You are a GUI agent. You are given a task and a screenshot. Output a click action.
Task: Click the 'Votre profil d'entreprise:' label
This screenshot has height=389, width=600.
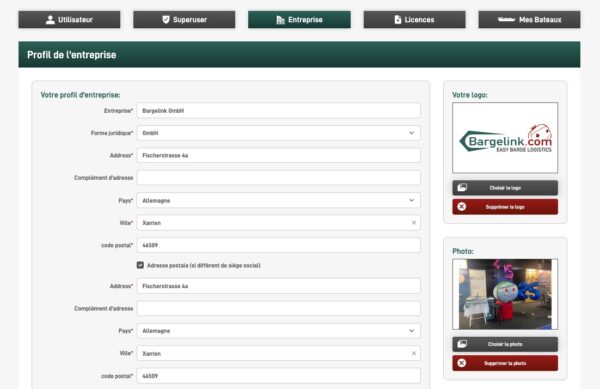pos(80,95)
